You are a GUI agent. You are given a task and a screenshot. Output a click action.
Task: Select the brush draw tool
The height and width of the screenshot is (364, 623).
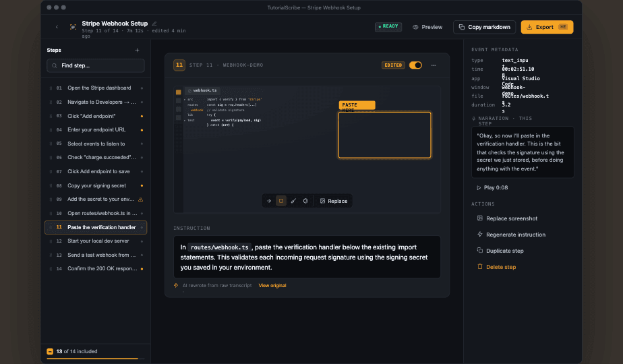[x=293, y=201]
